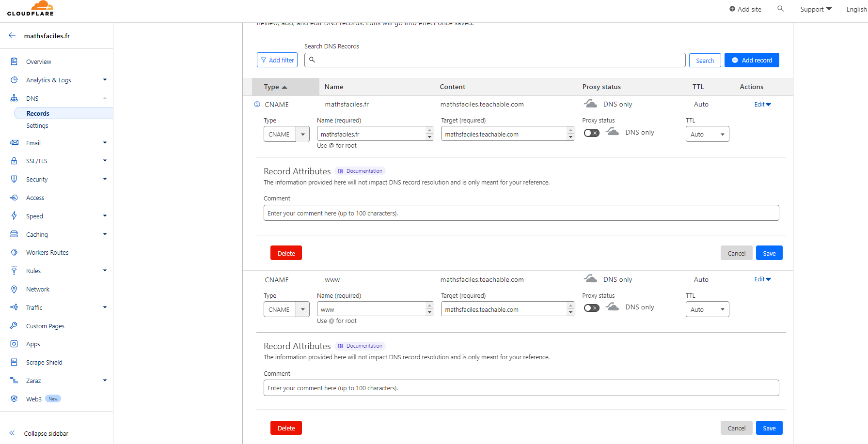
Task: Open Workers Routes icon in sidebar
Action: 14,252
